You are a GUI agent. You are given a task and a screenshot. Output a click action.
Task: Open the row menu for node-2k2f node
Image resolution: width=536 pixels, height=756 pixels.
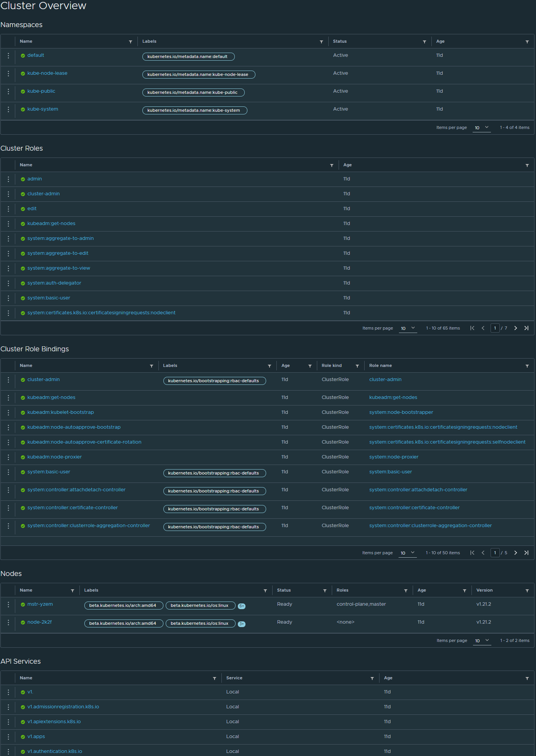[8, 622]
